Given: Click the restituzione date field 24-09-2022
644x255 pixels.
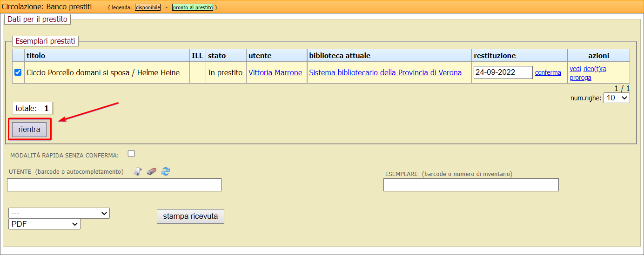Looking at the screenshot, I should (x=503, y=72).
